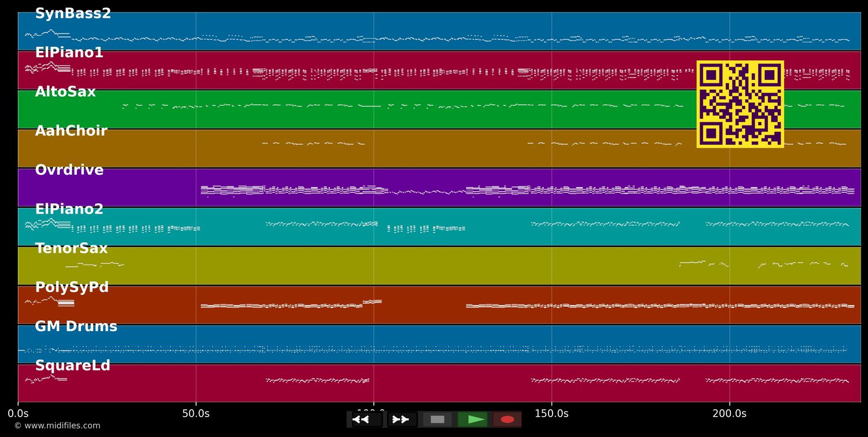Viewport: 868px width, 437px height.
Task: Click the gray stop button
Action: 437,420
